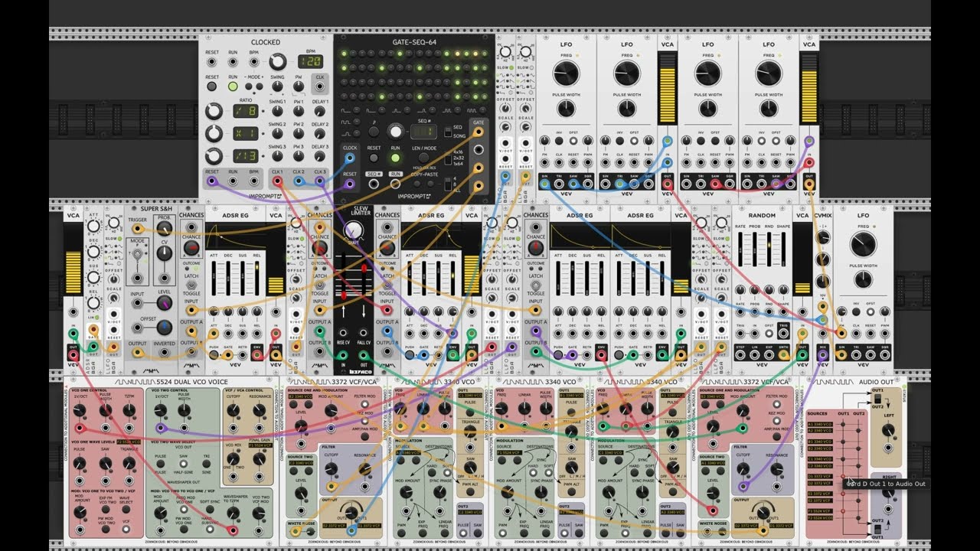Click the MIX output jack on CVMIX
This screenshot has height=551, width=980.
(x=822, y=354)
